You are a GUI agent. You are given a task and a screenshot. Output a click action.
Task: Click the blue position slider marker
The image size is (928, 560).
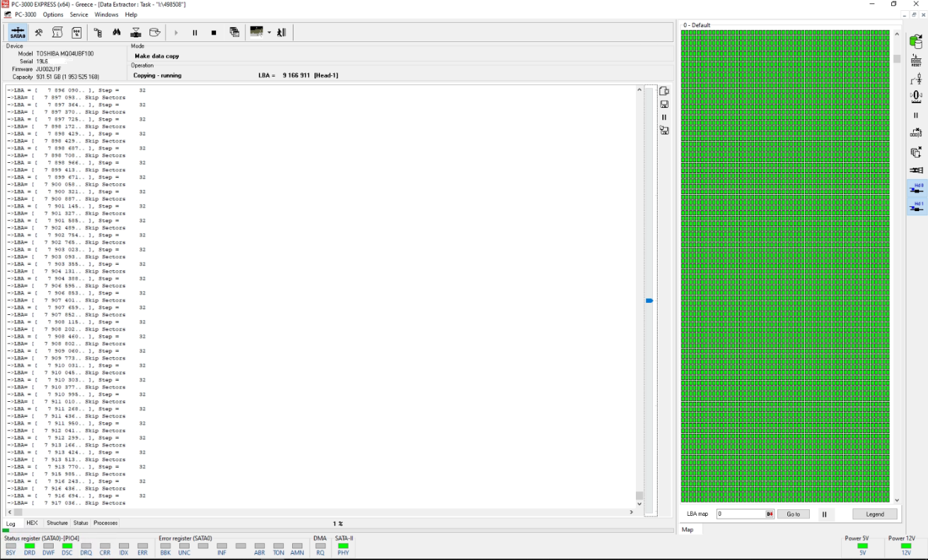[x=649, y=300]
